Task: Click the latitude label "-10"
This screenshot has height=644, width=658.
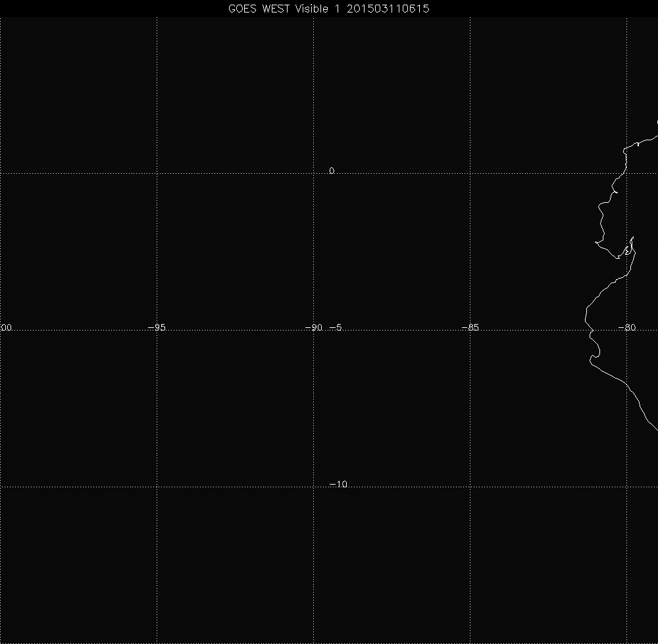Action: [x=338, y=484]
